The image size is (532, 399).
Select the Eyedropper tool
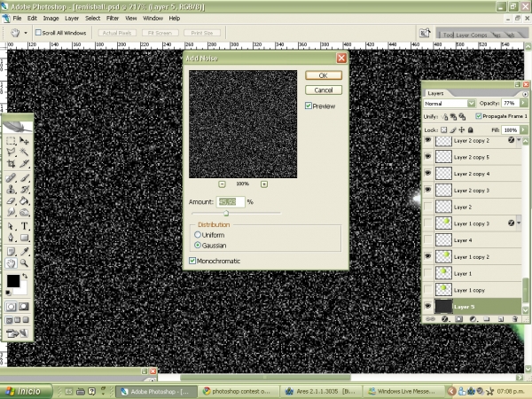tap(24, 252)
